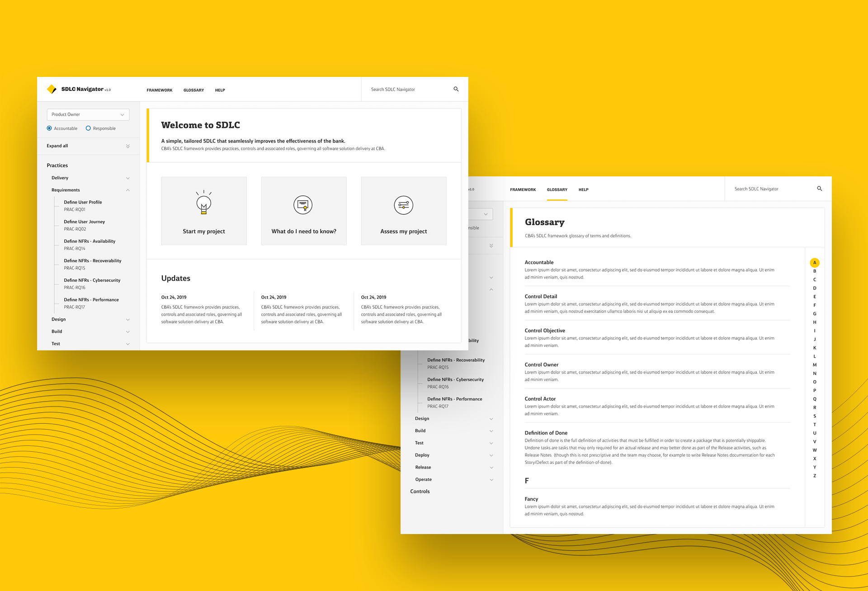The height and width of the screenshot is (591, 868).
Task: Click the 'What do I need to know?' icon card
Action: [x=304, y=212]
